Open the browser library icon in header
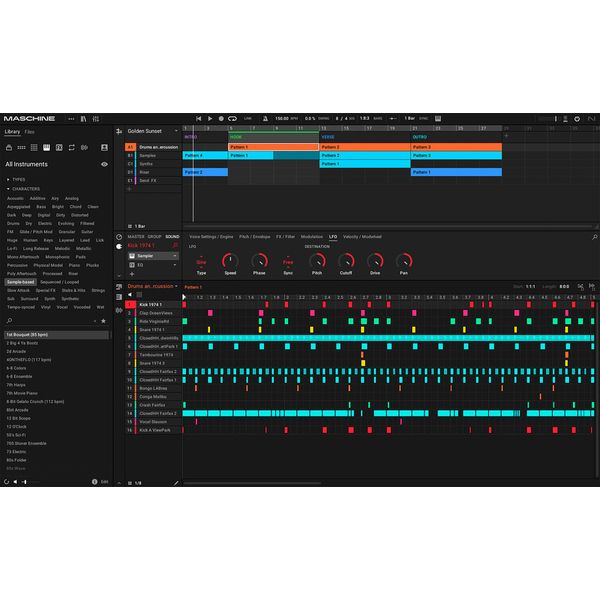The image size is (600, 600). pyautogui.click(x=83, y=119)
